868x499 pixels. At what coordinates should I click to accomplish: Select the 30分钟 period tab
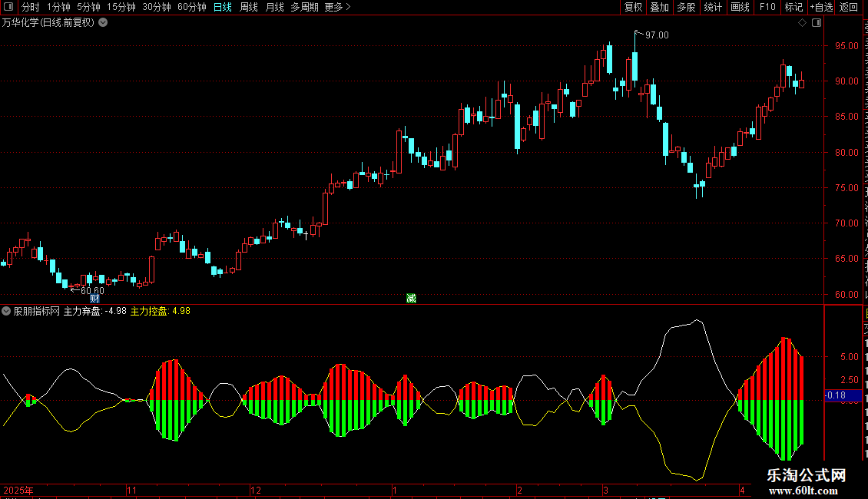pyautogui.click(x=157, y=7)
